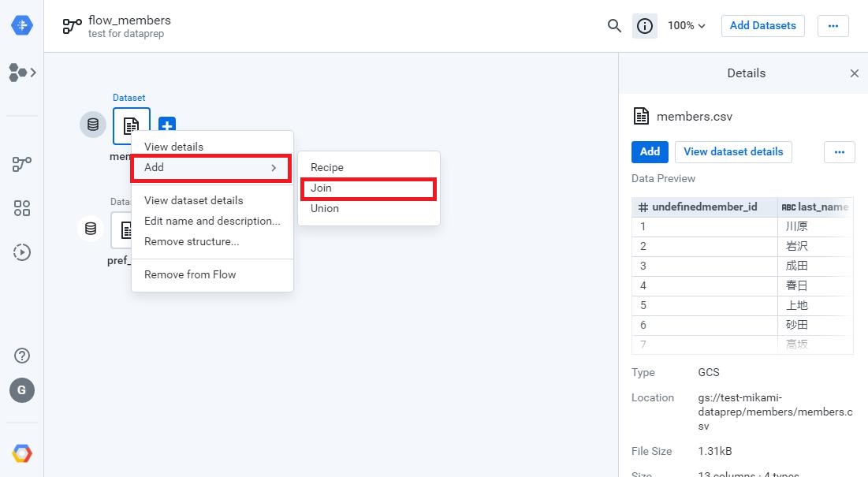Screen dimensions: 868x477
Task: Click the blue plus icon on members dataset node
Action: (166, 125)
